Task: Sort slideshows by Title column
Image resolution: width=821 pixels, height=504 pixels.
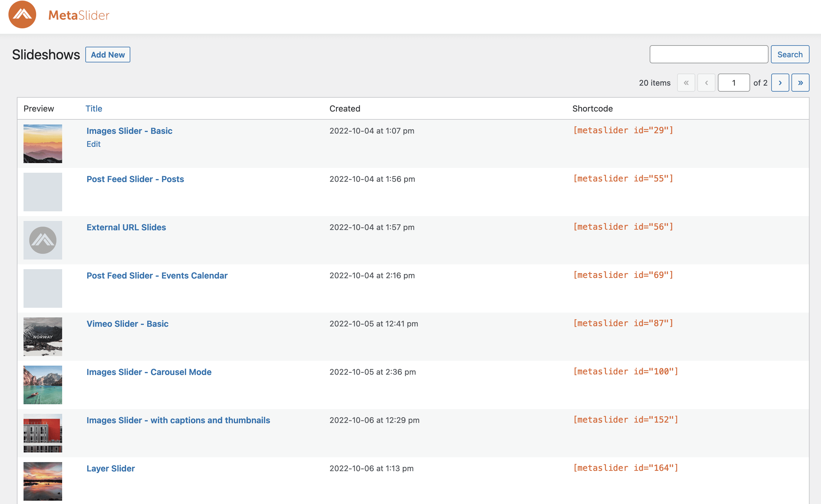Action: [94, 109]
